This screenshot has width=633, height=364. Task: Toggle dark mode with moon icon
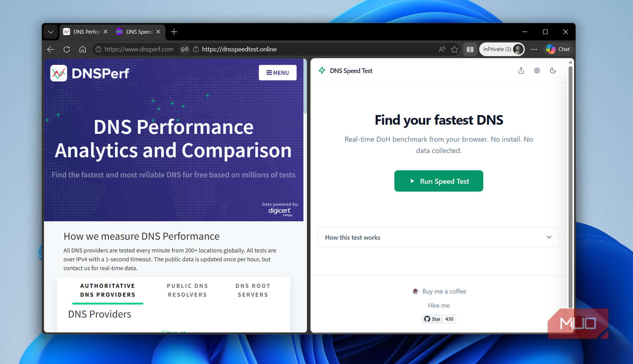553,71
